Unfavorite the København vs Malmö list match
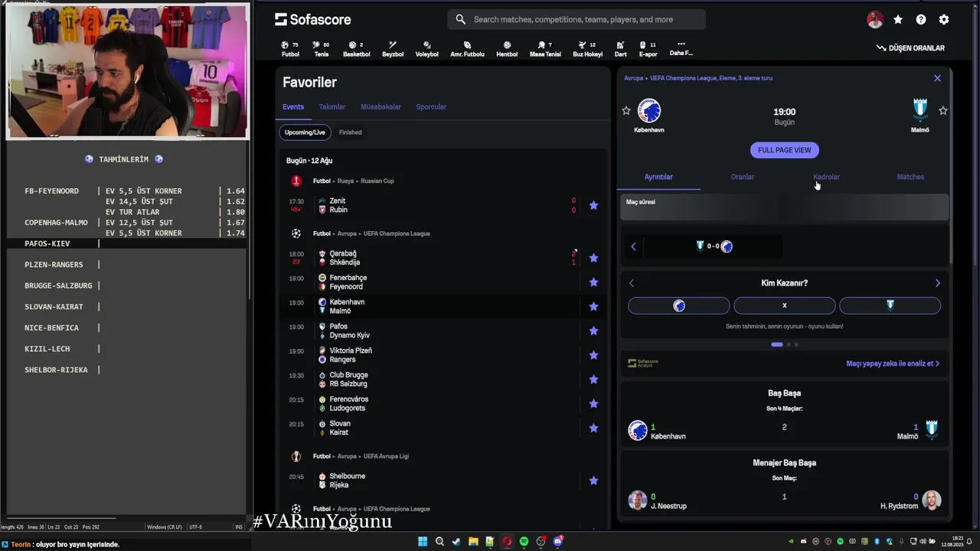The width and height of the screenshot is (980, 551). tap(593, 307)
